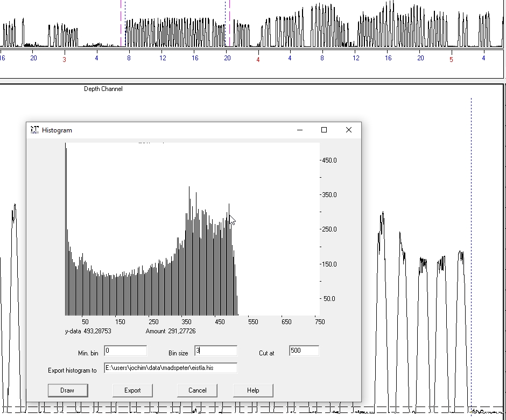Image resolution: width=506 pixels, height=420 pixels.
Task: Open Help for the histogram
Action: coord(253,390)
